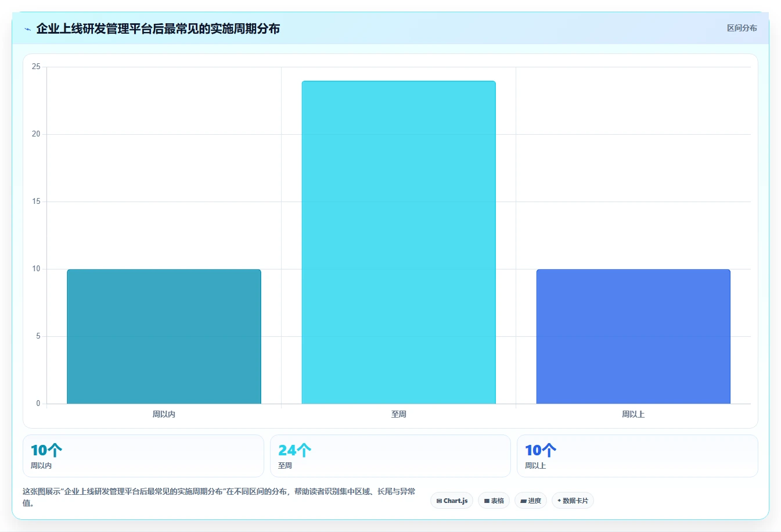Click the description paragraph starting 这张图展示
The image size is (781, 532).
point(219,497)
